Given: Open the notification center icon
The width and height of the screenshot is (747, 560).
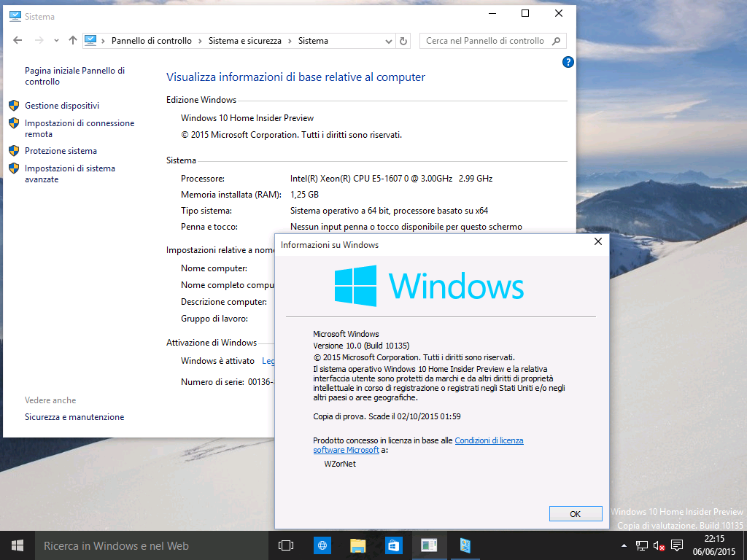Looking at the screenshot, I should pyautogui.click(x=676, y=545).
